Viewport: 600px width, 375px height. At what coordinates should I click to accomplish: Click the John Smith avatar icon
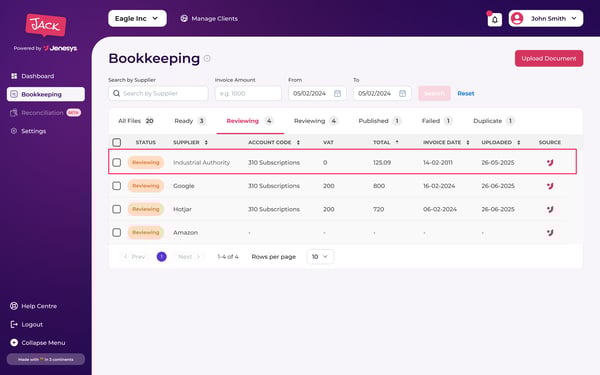(x=517, y=18)
